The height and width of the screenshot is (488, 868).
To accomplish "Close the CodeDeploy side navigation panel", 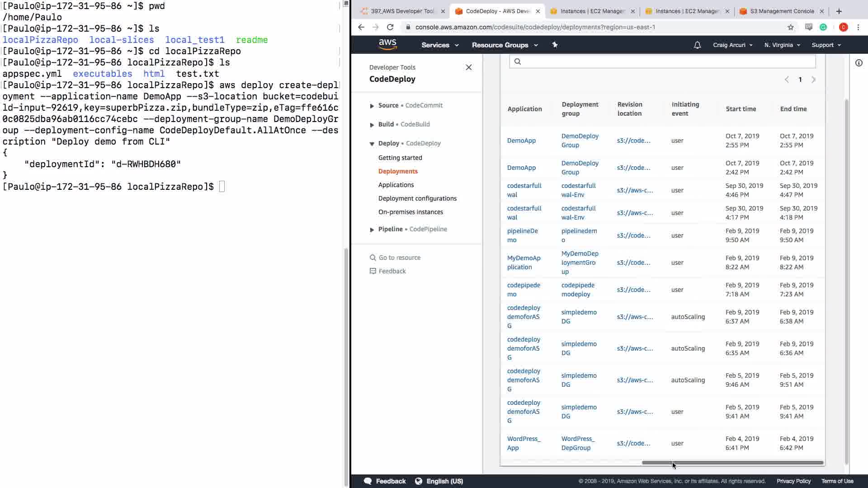I will tap(468, 67).
